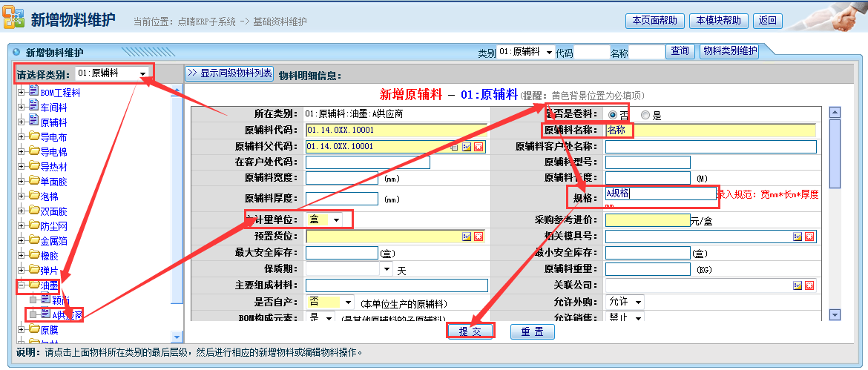This screenshot has height=370, width=868.
Task: Open the picker icon for 原辅料父代码
Action: click(x=467, y=147)
